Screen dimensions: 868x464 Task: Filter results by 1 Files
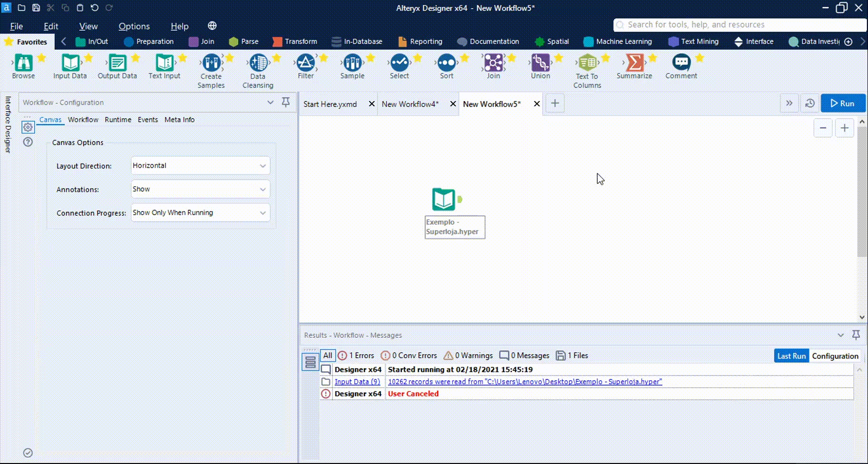click(x=572, y=355)
